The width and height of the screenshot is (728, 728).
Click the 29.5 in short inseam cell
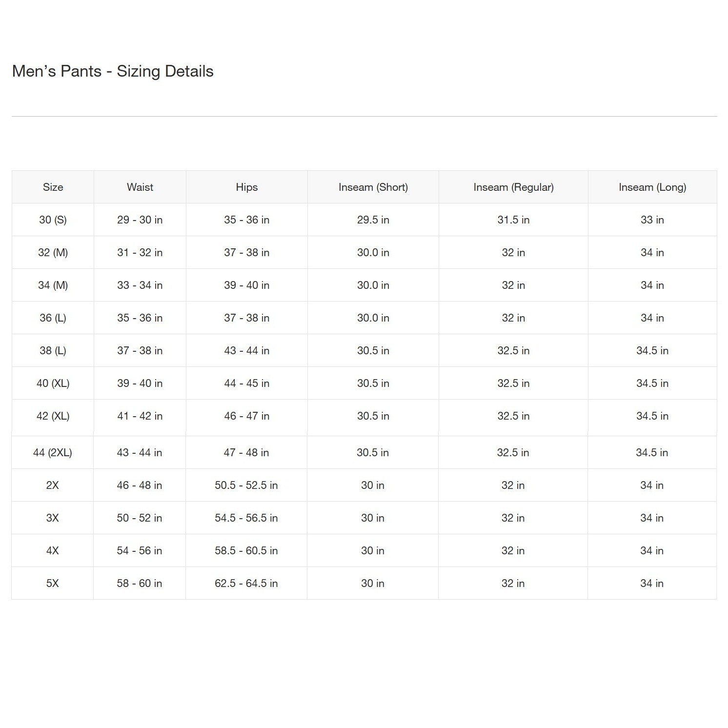click(373, 220)
